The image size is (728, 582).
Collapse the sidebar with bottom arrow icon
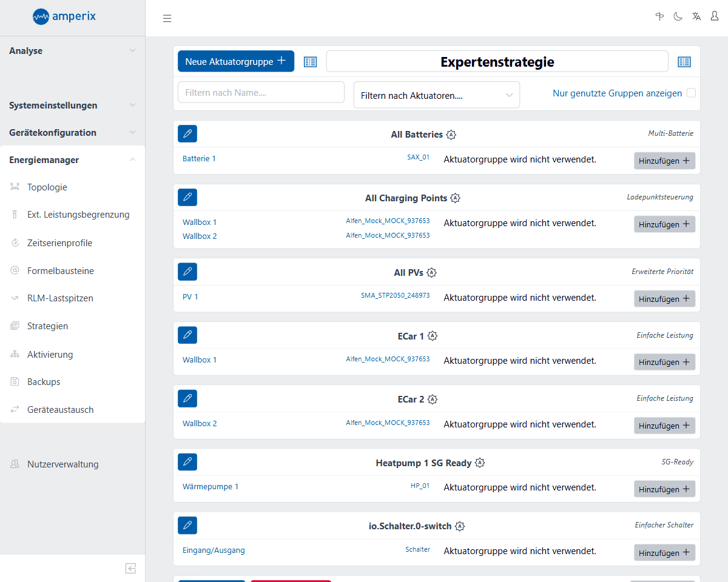130,568
